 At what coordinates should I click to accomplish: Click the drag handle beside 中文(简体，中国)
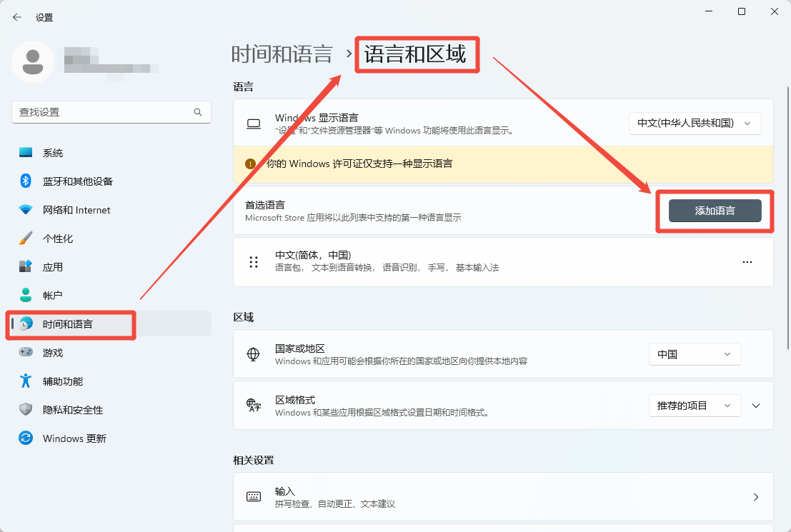pyautogui.click(x=254, y=261)
